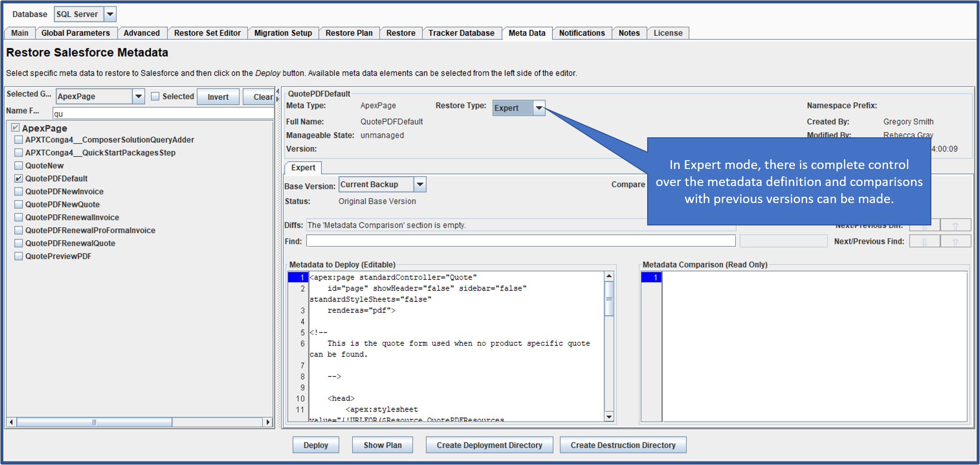This screenshot has width=980, height=465.
Task: Open the Tracker Database tab
Action: tap(461, 33)
